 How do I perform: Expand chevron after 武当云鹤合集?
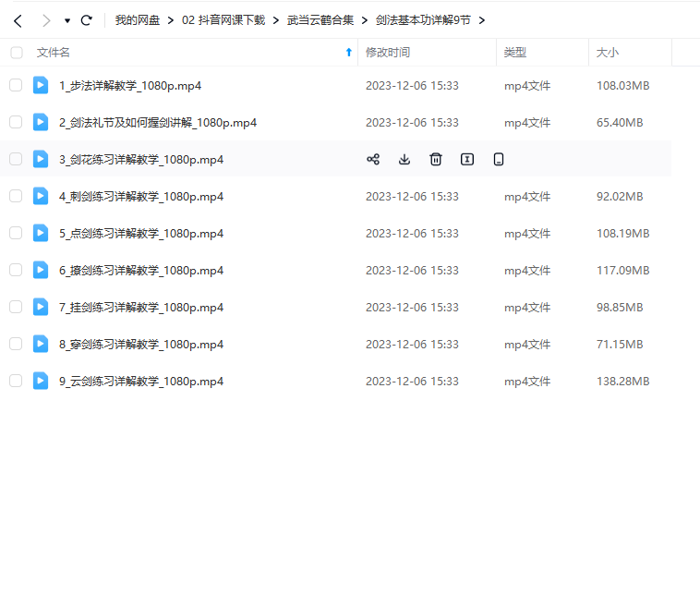[x=364, y=20]
